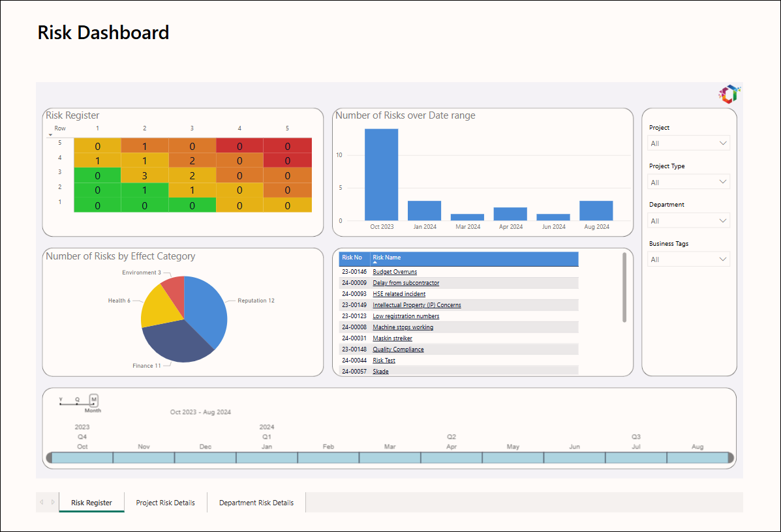Click the Row sort arrow in Risk Register

click(x=50, y=135)
